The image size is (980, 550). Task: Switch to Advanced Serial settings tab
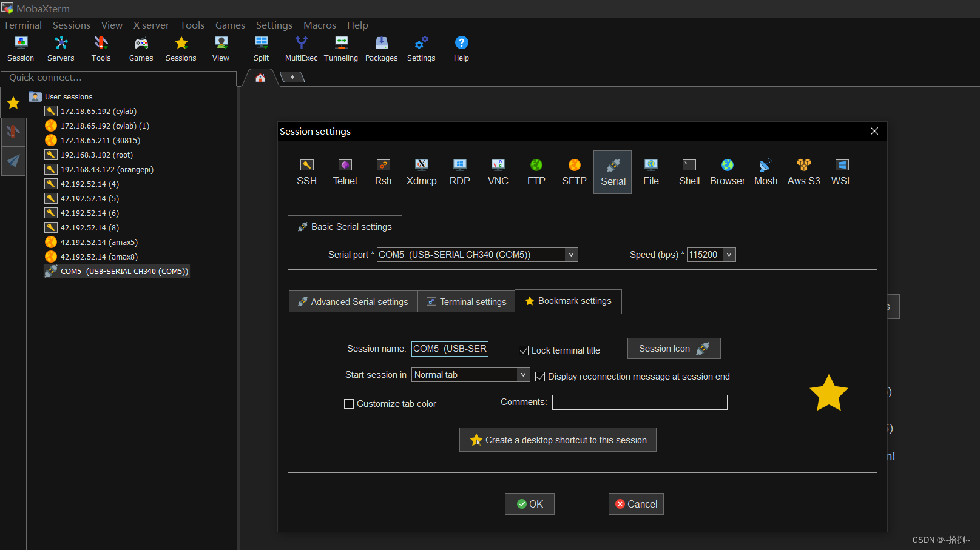[x=353, y=301]
